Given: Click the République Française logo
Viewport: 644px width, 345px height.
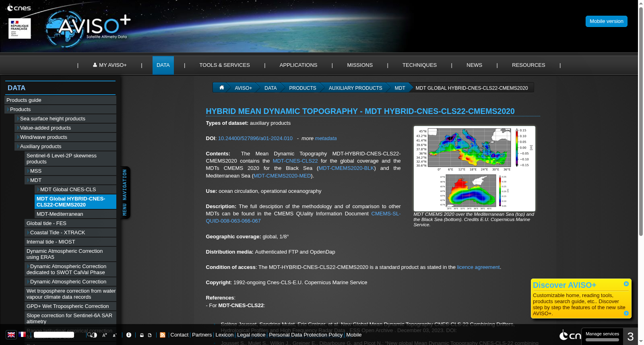Looking at the screenshot, I should point(19,28).
